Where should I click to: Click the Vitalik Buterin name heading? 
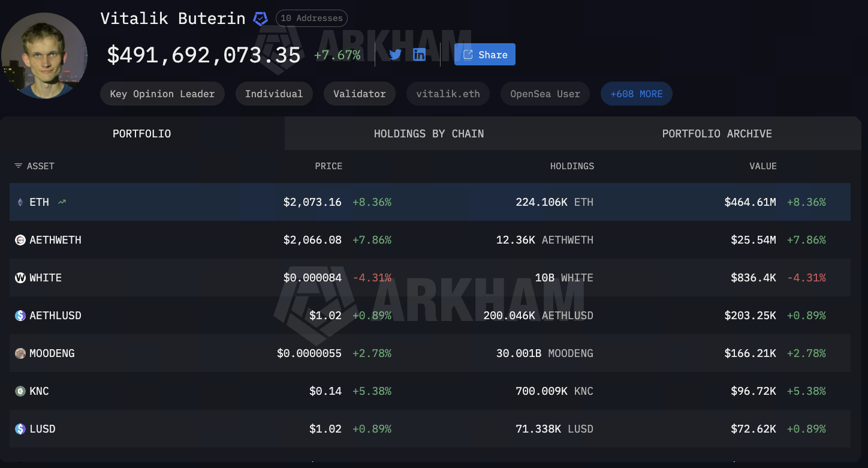tap(173, 19)
